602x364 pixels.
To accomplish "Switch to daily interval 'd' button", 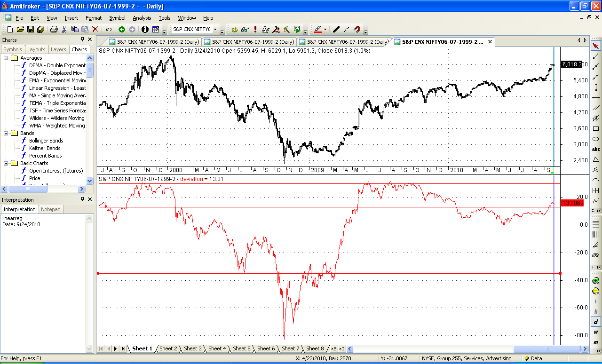I will pyautogui.click(x=596, y=322).
